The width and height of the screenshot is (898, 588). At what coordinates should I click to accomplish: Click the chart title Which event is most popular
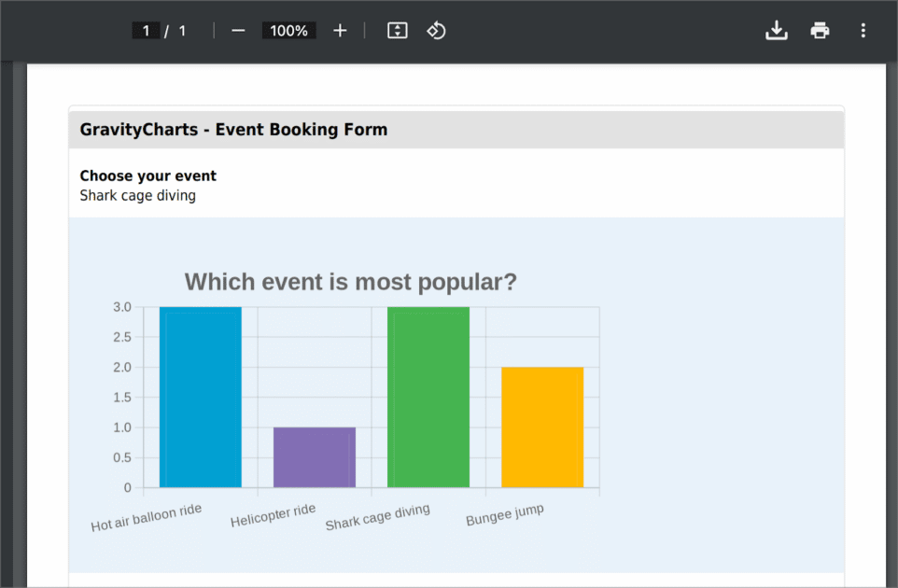pos(350,282)
